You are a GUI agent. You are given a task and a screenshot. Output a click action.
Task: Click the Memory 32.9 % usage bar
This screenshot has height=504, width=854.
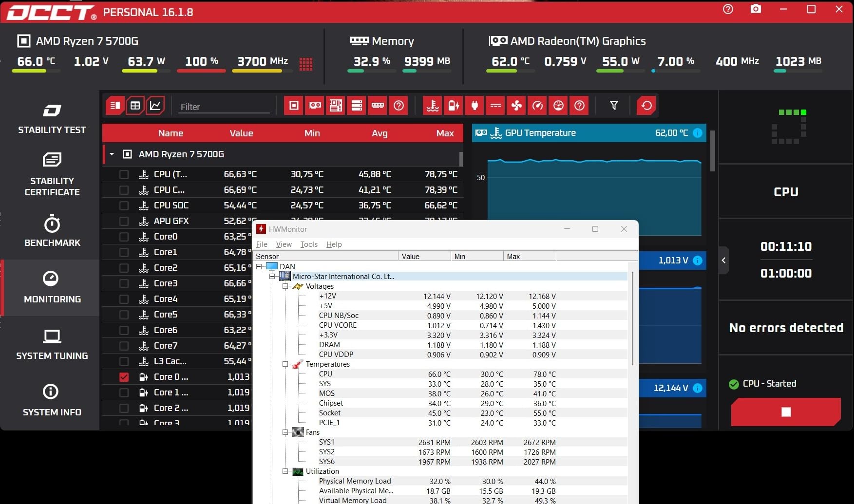pyautogui.click(x=372, y=71)
